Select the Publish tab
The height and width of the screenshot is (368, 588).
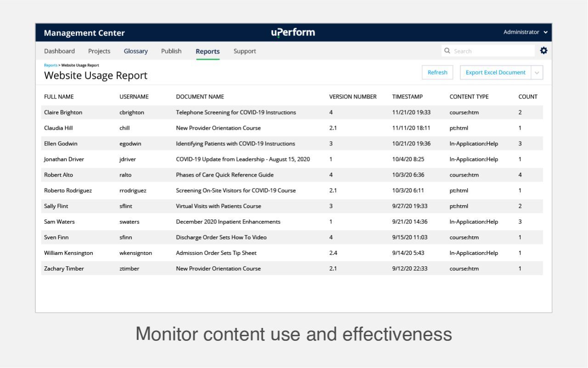pyautogui.click(x=171, y=51)
